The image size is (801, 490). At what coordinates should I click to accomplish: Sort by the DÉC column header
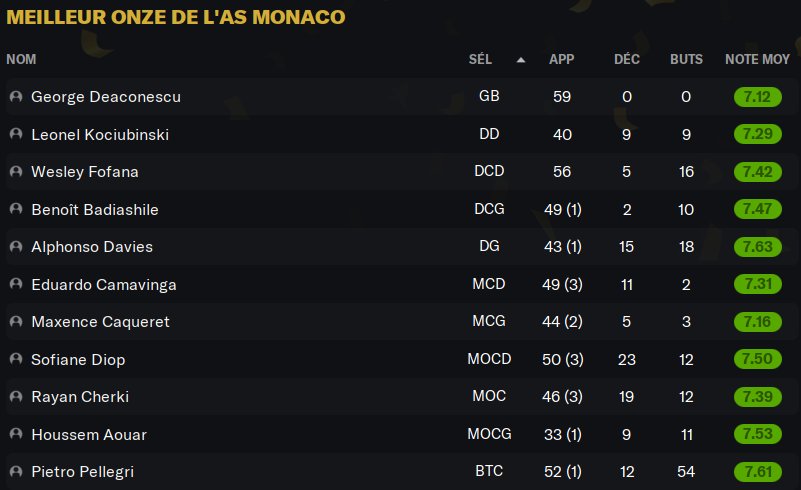627,59
